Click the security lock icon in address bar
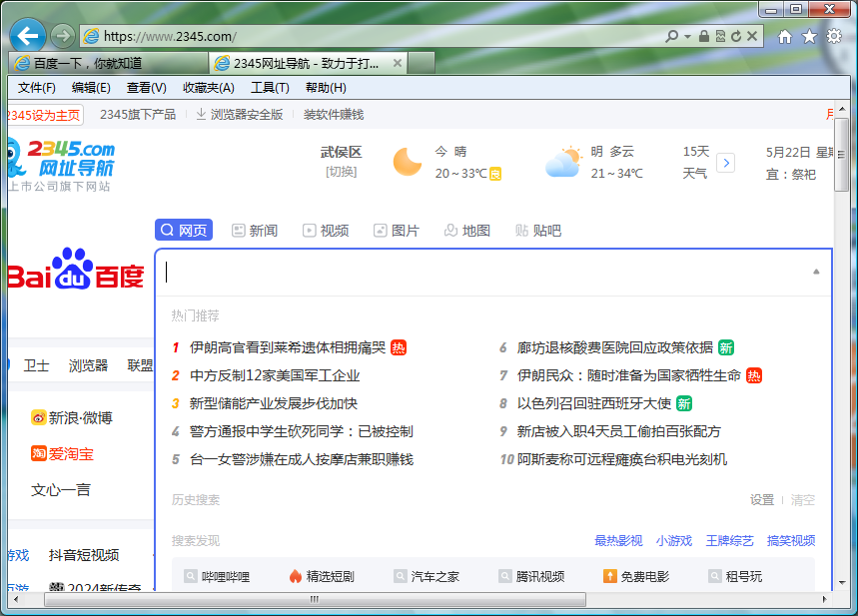This screenshot has width=858, height=616. coord(704,36)
